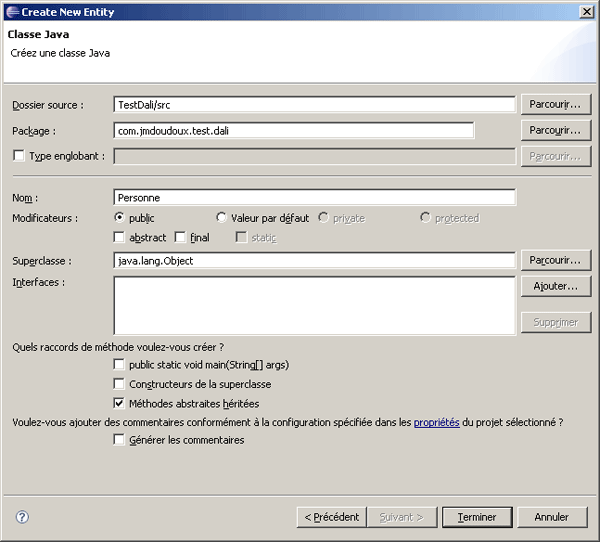The height and width of the screenshot is (542, 600).
Task: Check the abstract modifier checkbox
Action: pos(120,237)
